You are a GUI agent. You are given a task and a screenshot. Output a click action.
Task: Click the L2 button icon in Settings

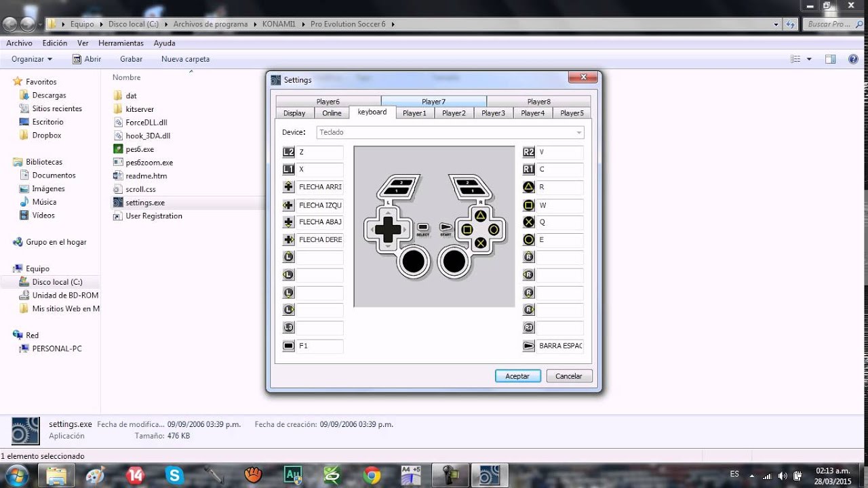[x=288, y=152]
